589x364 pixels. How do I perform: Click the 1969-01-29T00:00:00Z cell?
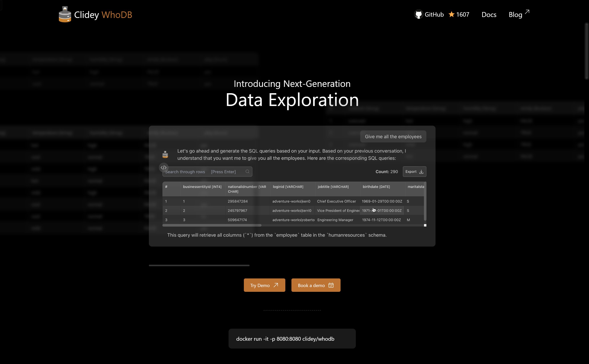click(382, 201)
